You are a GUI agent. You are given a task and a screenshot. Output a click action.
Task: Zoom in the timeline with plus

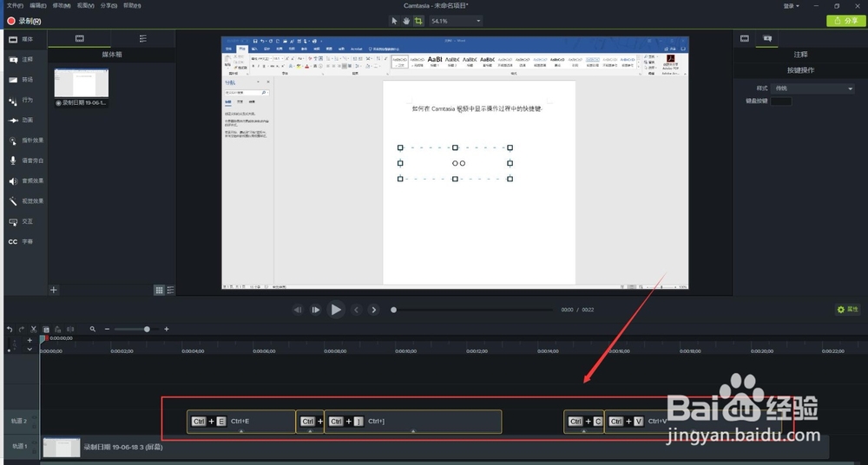pos(167,330)
